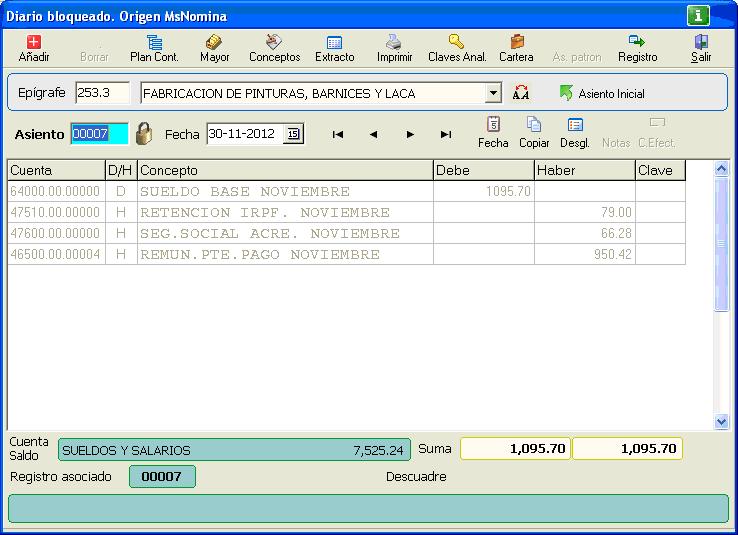Click the Debe Suma total 1,095.70

click(x=515, y=448)
